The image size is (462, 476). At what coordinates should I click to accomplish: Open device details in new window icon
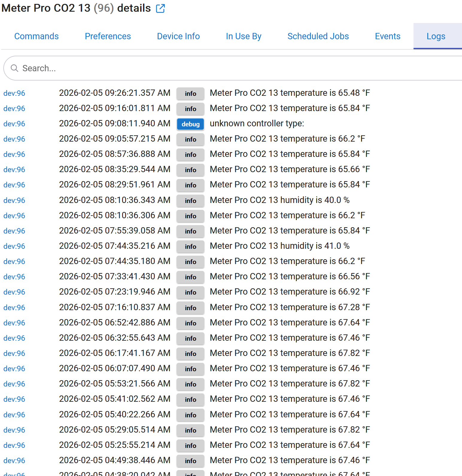tap(160, 8)
